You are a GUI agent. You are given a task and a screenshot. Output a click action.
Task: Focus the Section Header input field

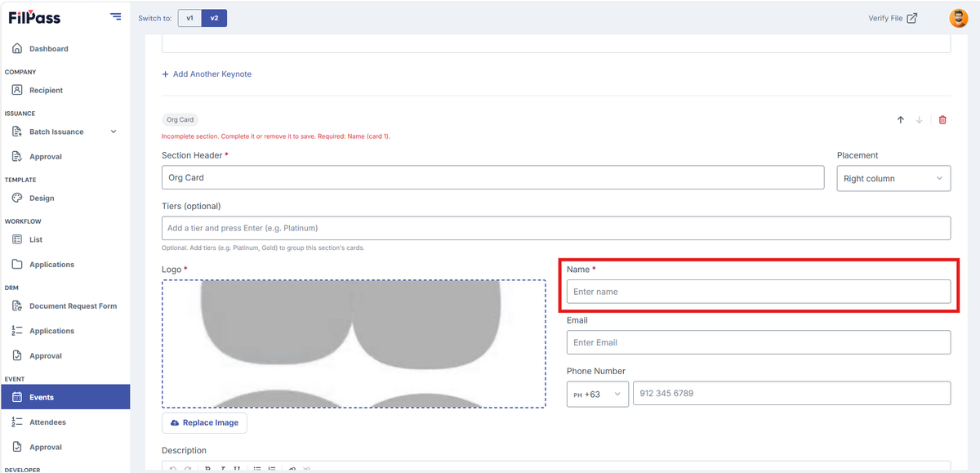(493, 177)
